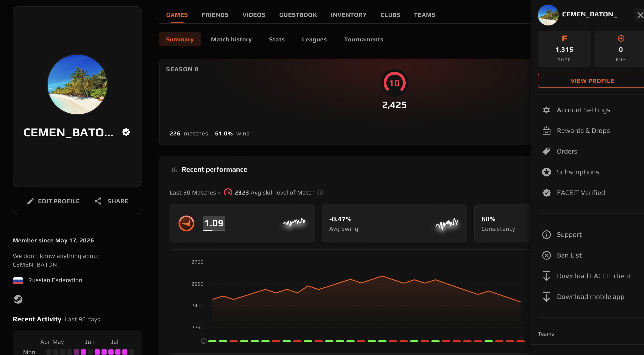Click the Download FACEIT client arrow icon
This screenshot has width=644, height=355.
click(x=546, y=276)
